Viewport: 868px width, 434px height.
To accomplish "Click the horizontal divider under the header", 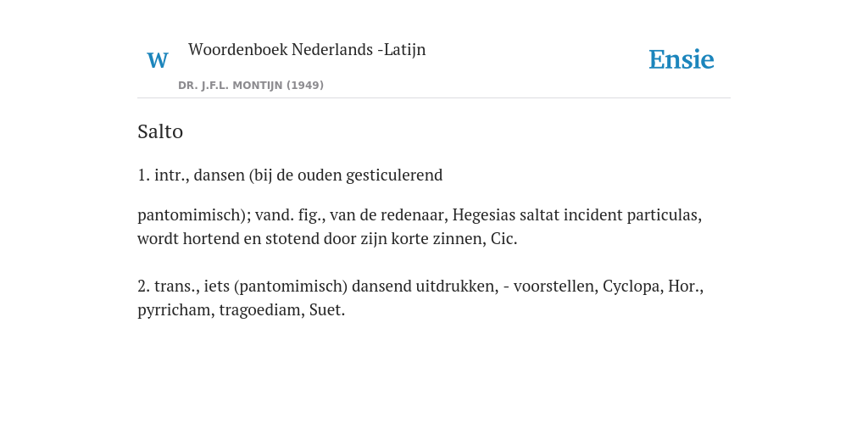I will pyautogui.click(x=434, y=98).
